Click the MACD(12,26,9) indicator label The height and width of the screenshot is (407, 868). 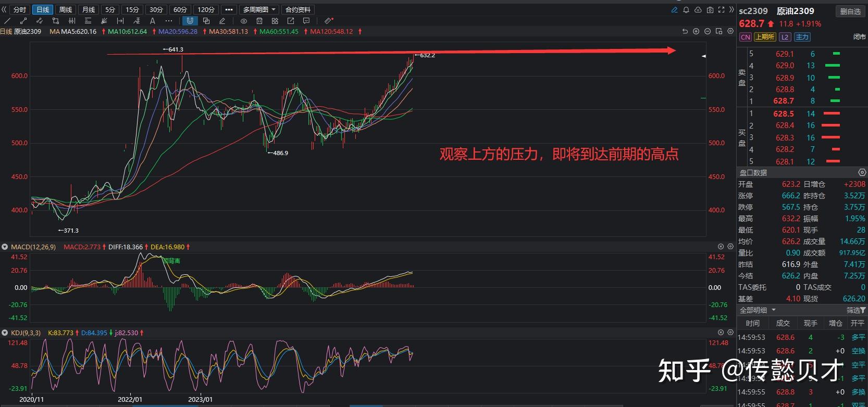(33, 247)
